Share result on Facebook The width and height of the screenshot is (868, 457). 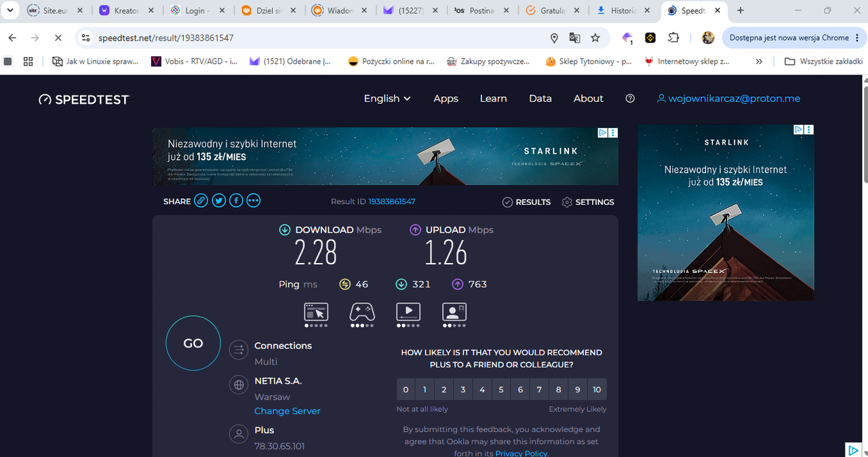pyautogui.click(x=236, y=201)
